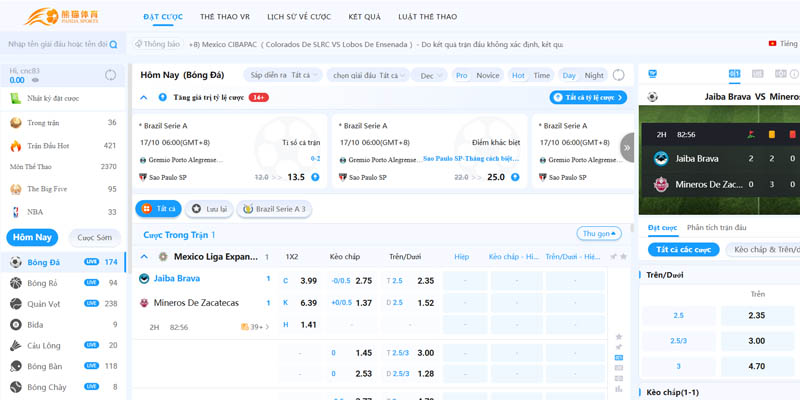
Task: Click the Thu gọn collapse button
Action: (598, 233)
